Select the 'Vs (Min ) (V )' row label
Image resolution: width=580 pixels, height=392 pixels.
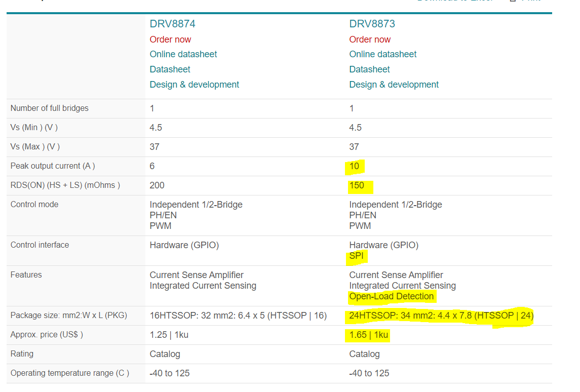click(34, 128)
